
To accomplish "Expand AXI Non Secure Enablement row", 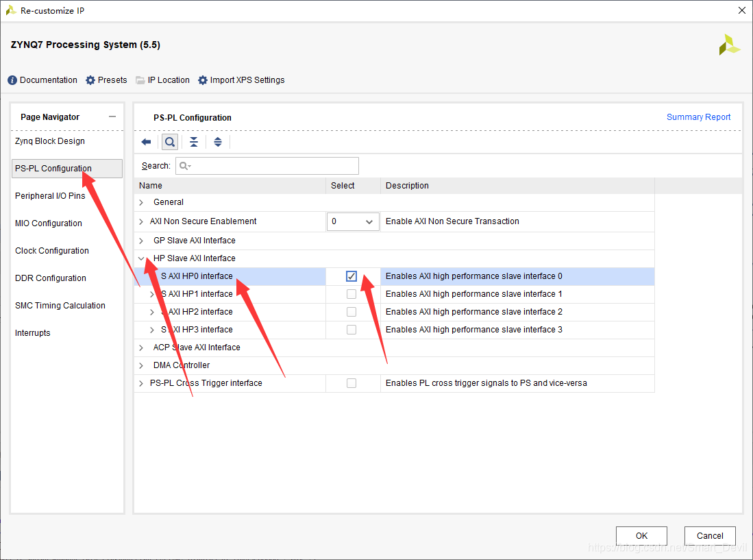I will pyautogui.click(x=141, y=221).
